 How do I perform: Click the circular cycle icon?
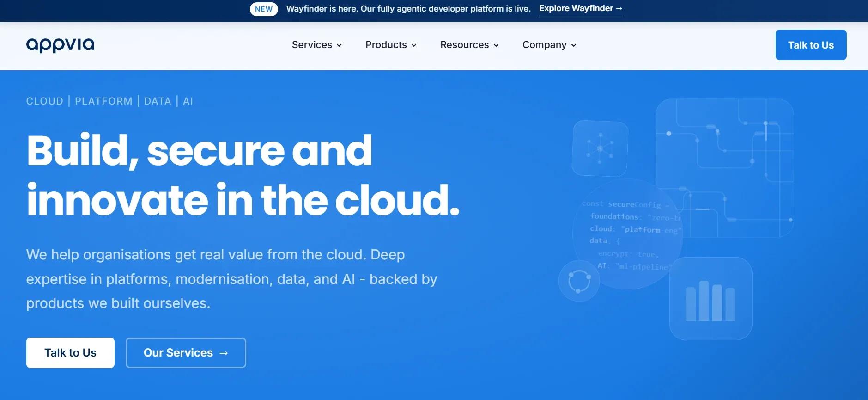point(579,281)
